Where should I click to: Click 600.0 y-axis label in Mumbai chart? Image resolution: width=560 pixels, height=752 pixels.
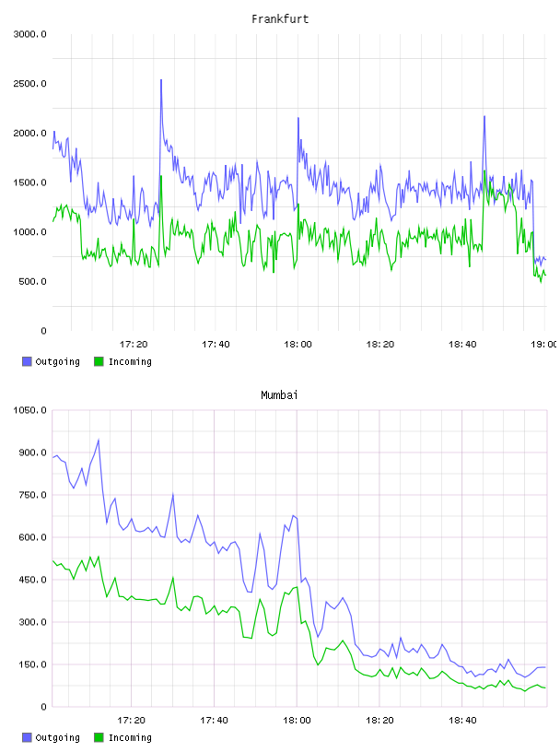coord(32,537)
